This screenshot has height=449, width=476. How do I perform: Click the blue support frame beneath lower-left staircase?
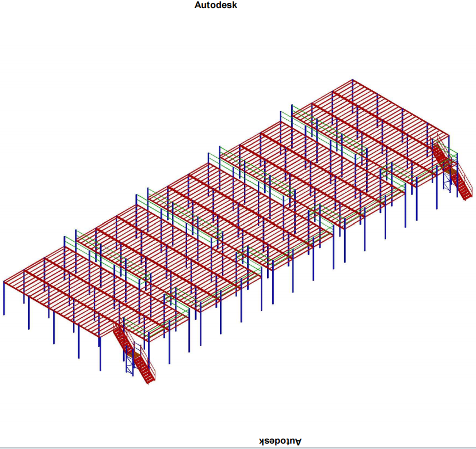130,364
